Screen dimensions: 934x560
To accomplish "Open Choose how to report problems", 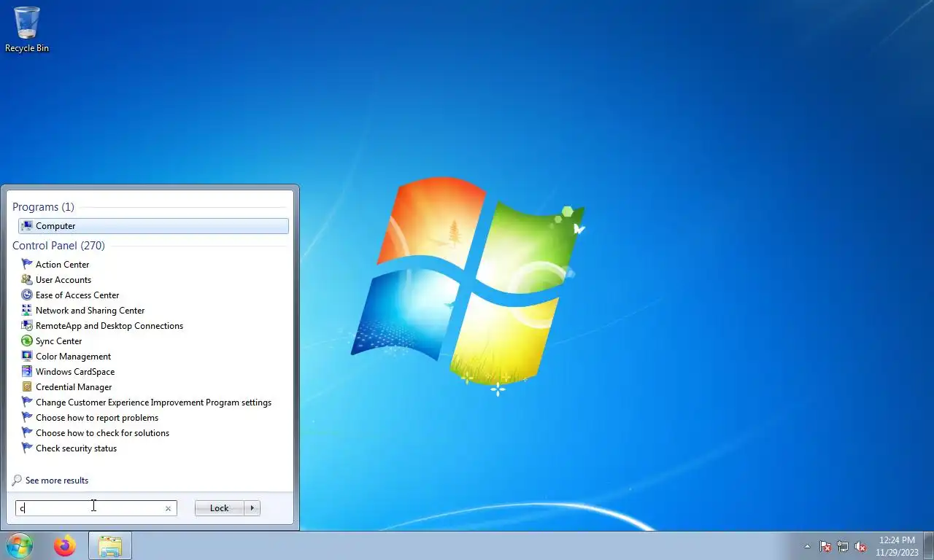I will point(97,418).
